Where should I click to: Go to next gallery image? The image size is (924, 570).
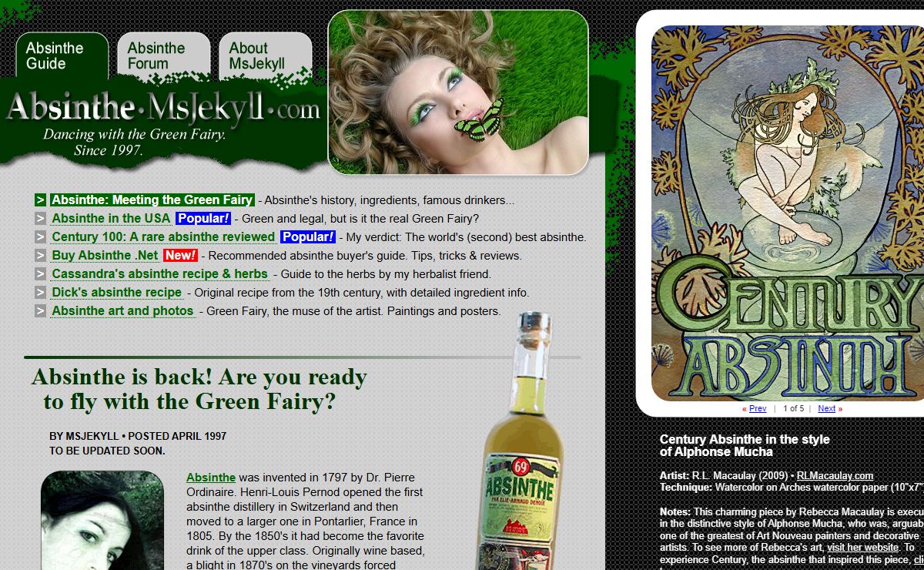(826, 409)
